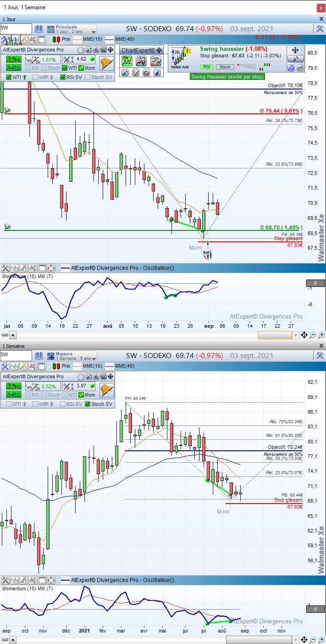Close the '1 Jour' pane with its X
This screenshot has height=644, width=326.
pos(321,19)
